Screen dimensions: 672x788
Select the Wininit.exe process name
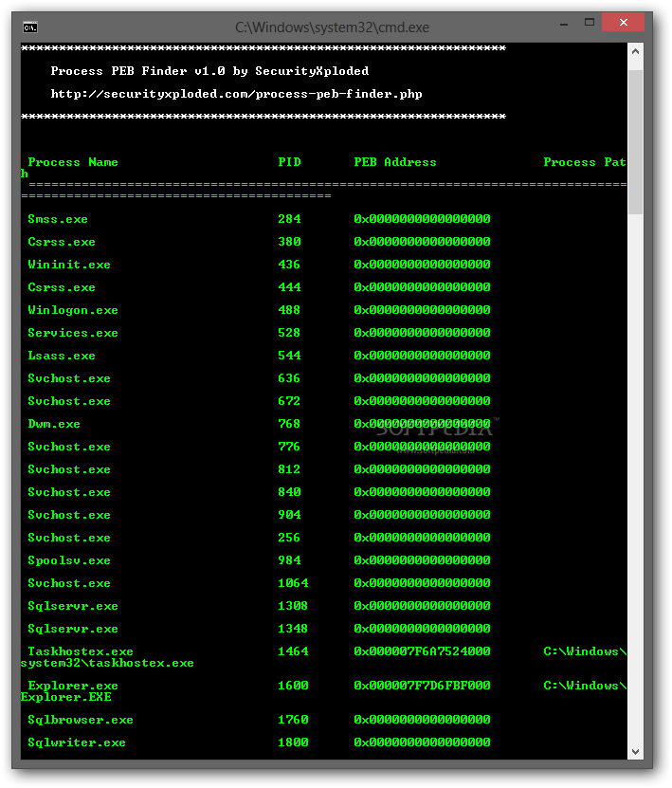click(69, 265)
